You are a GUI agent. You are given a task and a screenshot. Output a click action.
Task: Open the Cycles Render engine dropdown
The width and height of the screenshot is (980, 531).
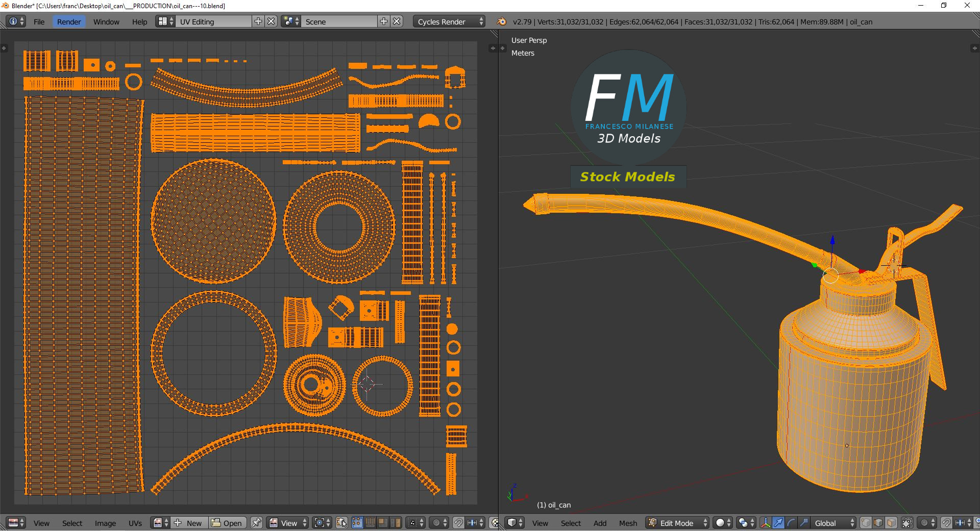point(449,21)
